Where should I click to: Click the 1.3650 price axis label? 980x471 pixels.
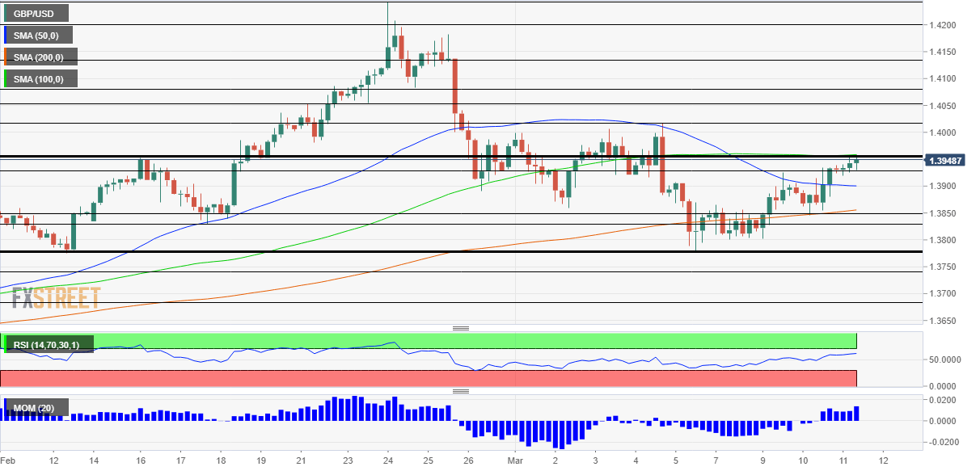click(x=944, y=321)
